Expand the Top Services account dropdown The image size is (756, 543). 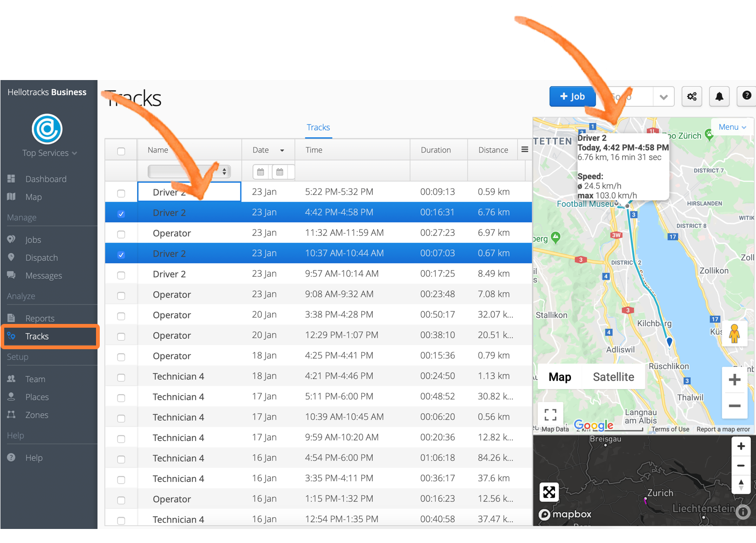(49, 153)
